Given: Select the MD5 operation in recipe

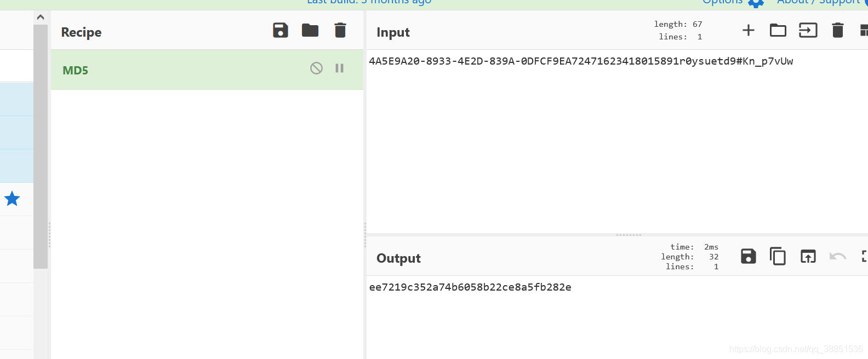Looking at the screenshot, I should coord(207,70).
